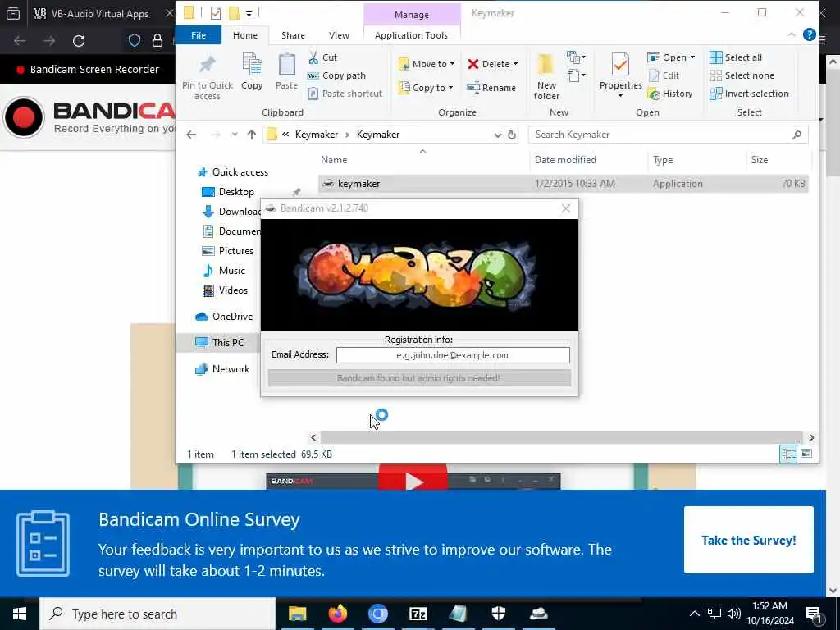This screenshot has width=840, height=630.
Task: Open recent locations dropdown arrow
Action: pyautogui.click(x=234, y=135)
